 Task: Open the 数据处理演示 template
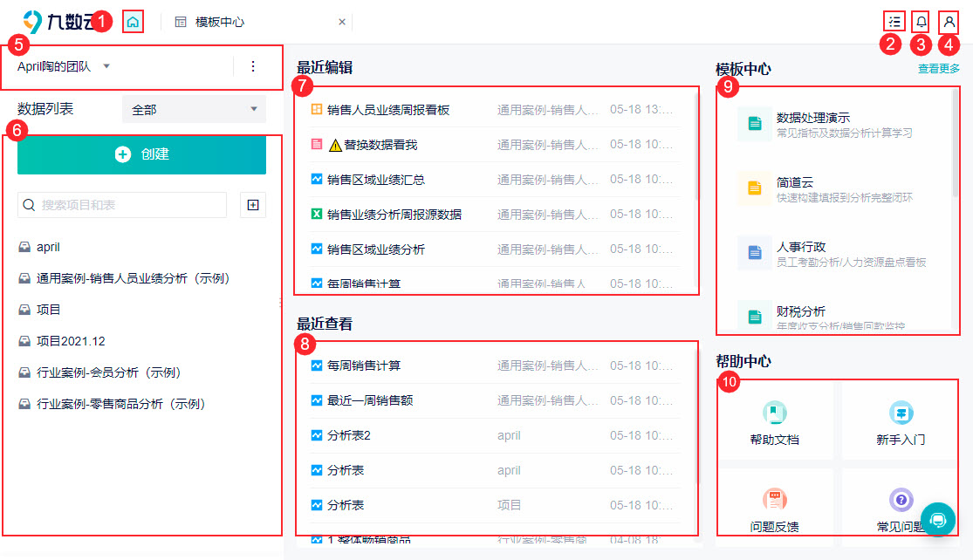pos(813,118)
